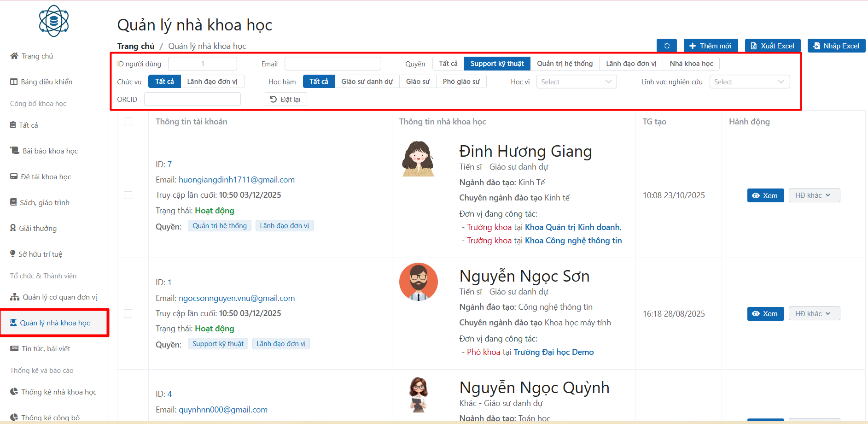Toggle the select-all header checkbox

coord(128,122)
